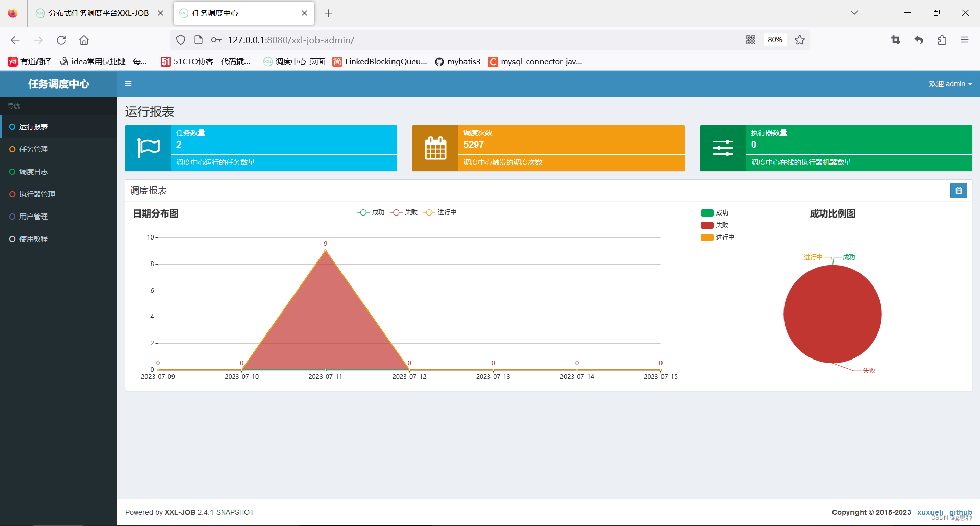Switch to 分布式任务调度平台XXL-JOB tab
The width and height of the screenshot is (980, 526).
pyautogui.click(x=99, y=13)
